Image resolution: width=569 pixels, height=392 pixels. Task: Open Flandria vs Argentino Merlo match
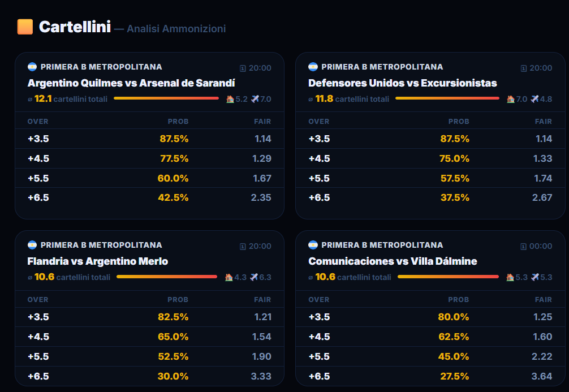click(98, 261)
